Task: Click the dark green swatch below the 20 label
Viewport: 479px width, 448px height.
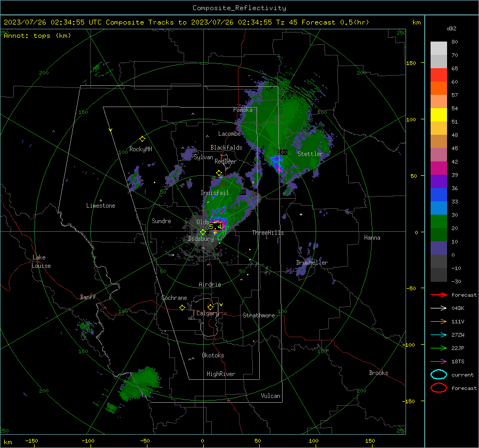Action: 439,235
